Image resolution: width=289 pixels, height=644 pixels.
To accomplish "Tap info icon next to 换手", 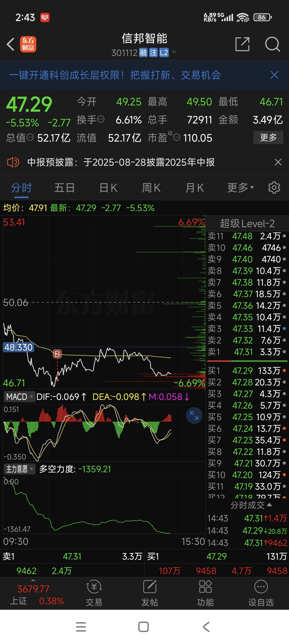I will (x=101, y=119).
